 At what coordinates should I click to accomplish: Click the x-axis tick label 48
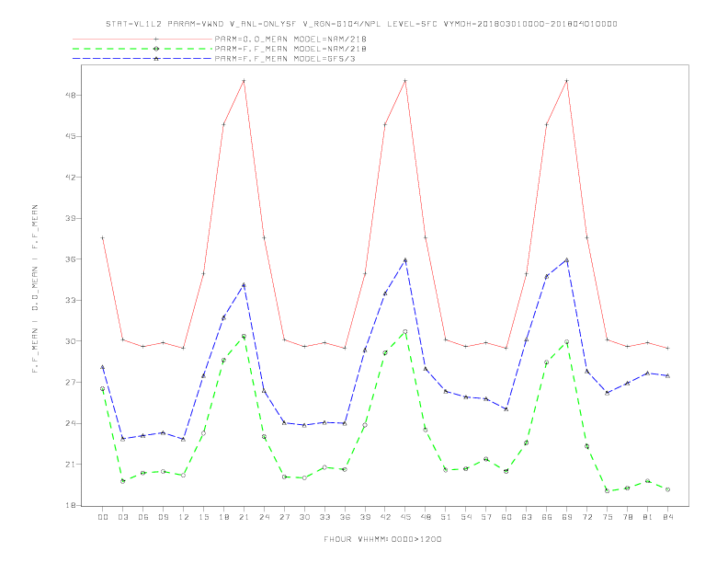pyautogui.click(x=426, y=517)
